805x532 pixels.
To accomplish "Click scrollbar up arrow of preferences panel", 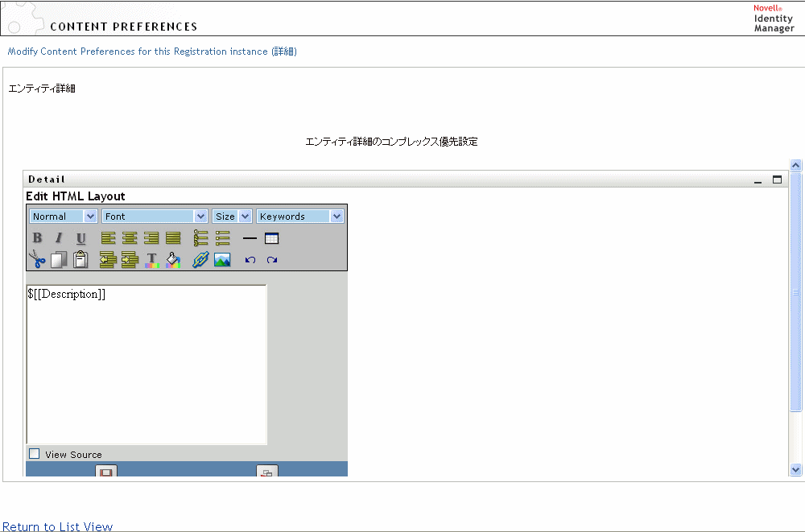I will click(x=796, y=165).
